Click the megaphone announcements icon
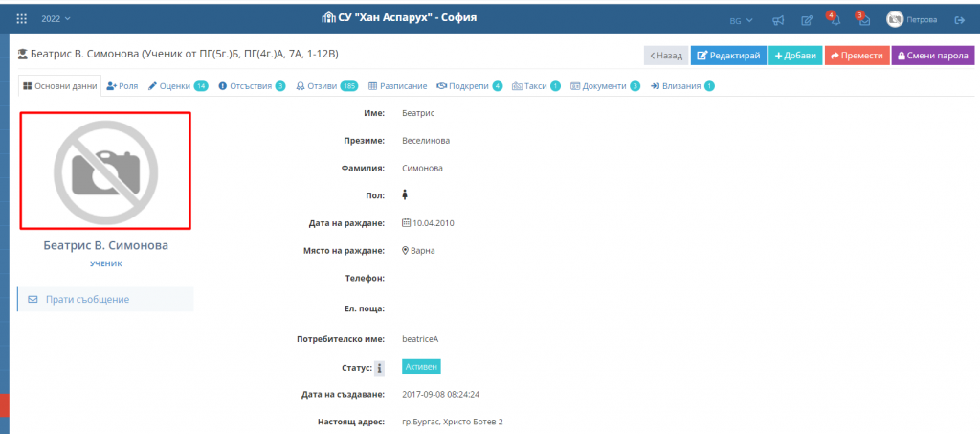This screenshot has height=434, width=980. [778, 20]
